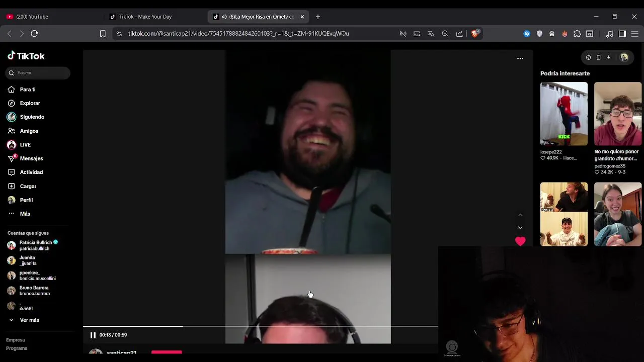This screenshot has width=644, height=362.
Task: Open losepe222 Spider-Man recommended video
Action: tap(563, 114)
